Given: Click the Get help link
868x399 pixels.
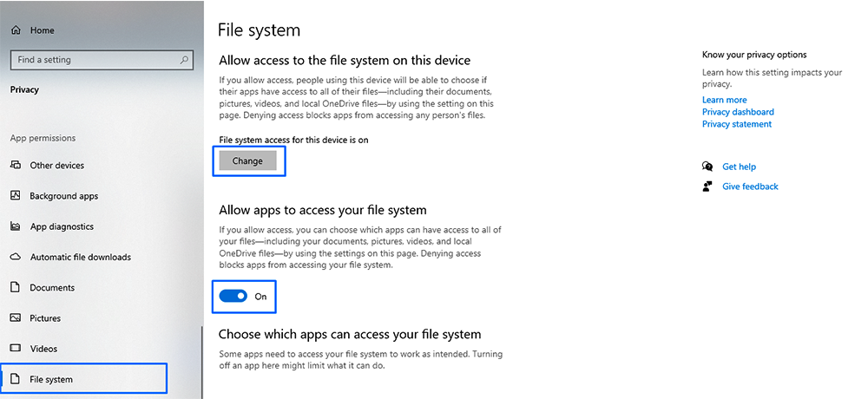Looking at the screenshot, I should point(739,167).
